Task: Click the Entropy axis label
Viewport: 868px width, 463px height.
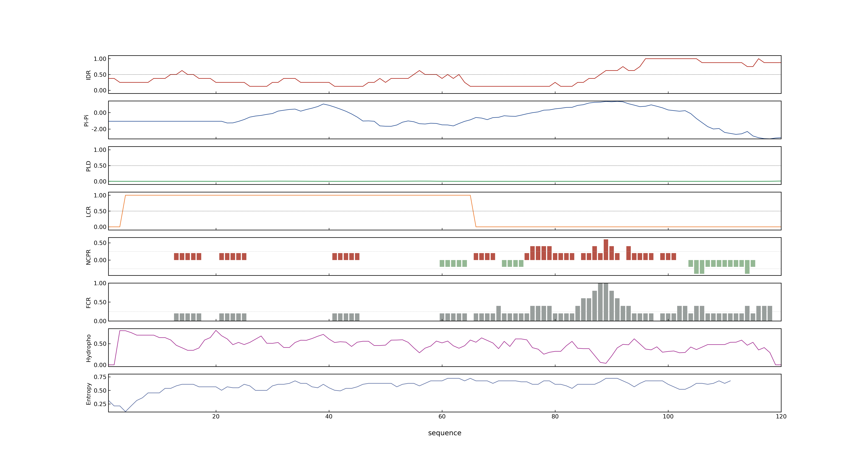Action: click(x=88, y=394)
